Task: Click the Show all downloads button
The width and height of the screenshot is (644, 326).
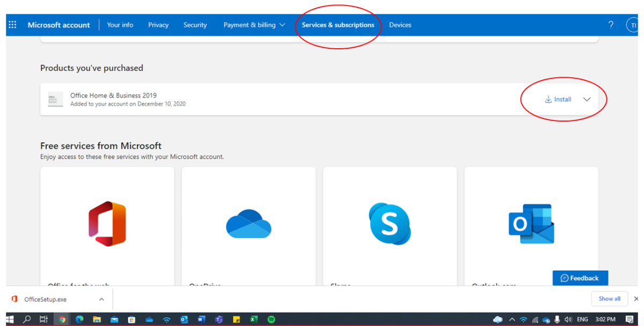Action: pyautogui.click(x=609, y=299)
